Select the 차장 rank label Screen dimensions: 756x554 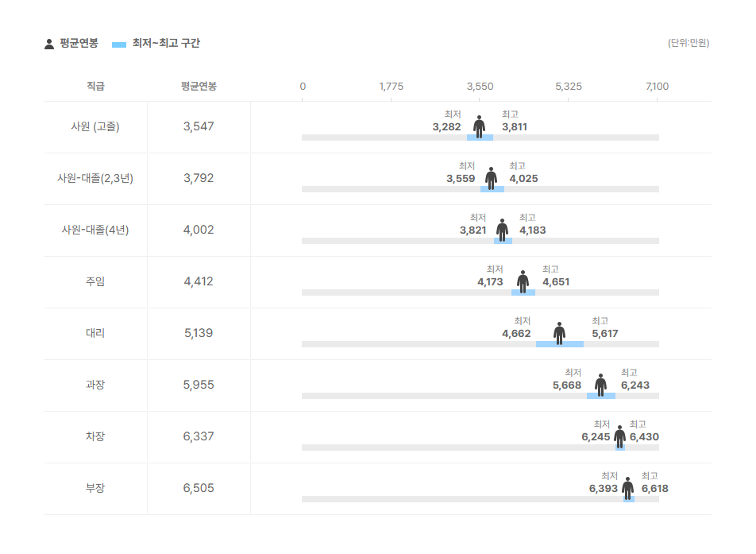coord(95,436)
